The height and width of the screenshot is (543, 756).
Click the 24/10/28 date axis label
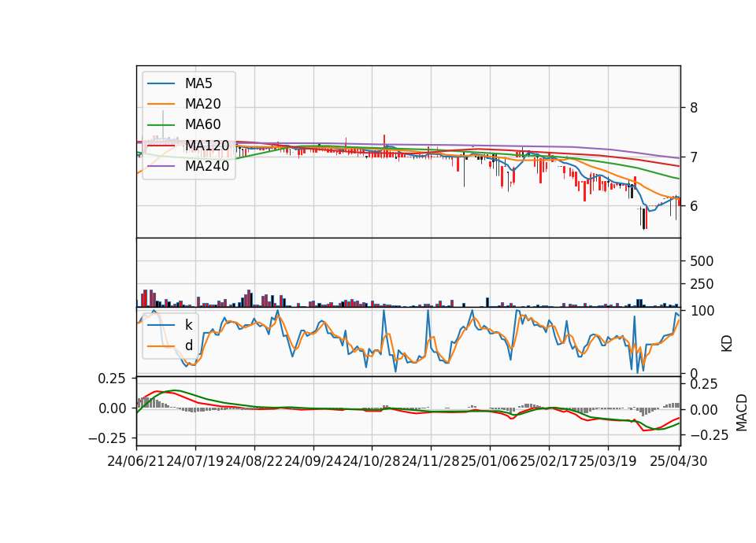click(x=372, y=461)
